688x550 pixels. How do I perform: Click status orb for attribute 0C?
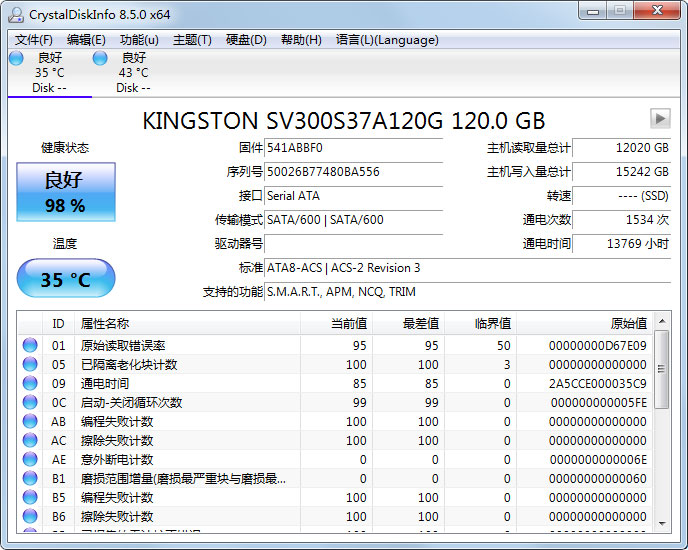point(30,402)
